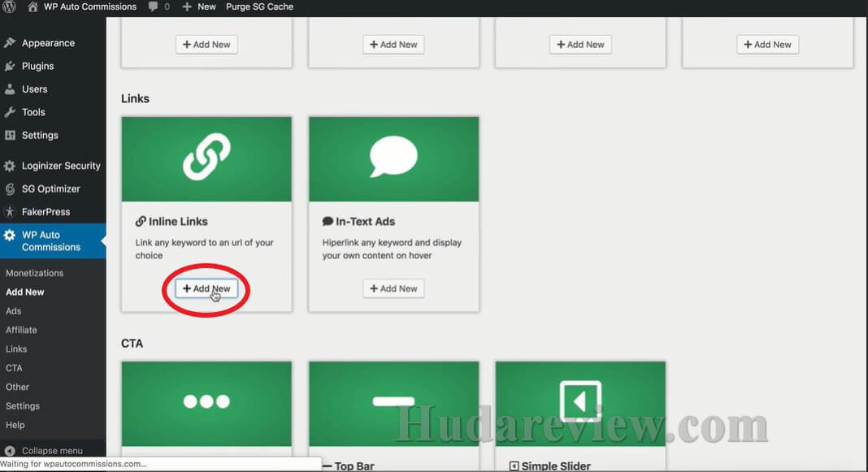This screenshot has width=868, height=472.
Task: Click Add New in second top-row card
Action: [393, 44]
